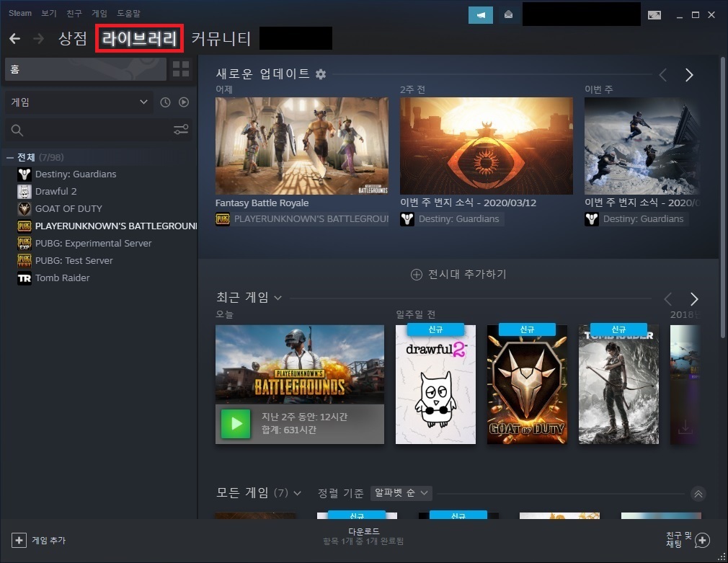
Task: Open the 도움말 menu
Action: pyautogui.click(x=128, y=13)
